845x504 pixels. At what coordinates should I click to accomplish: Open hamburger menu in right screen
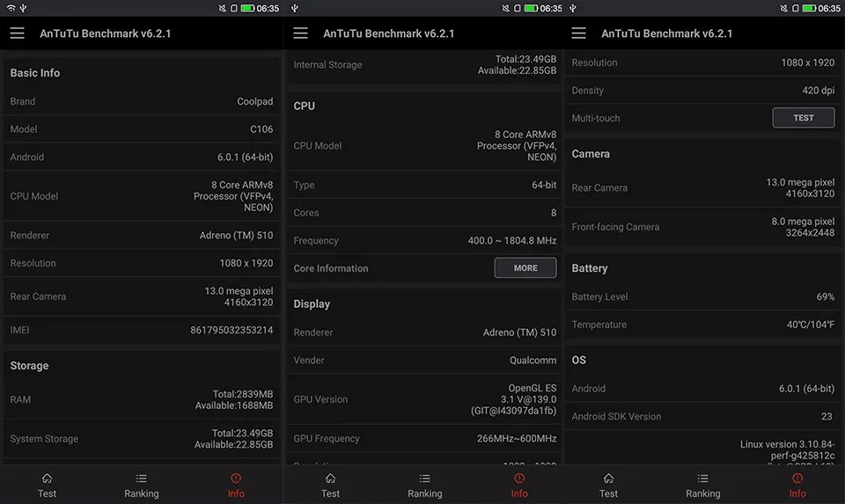pos(579,33)
